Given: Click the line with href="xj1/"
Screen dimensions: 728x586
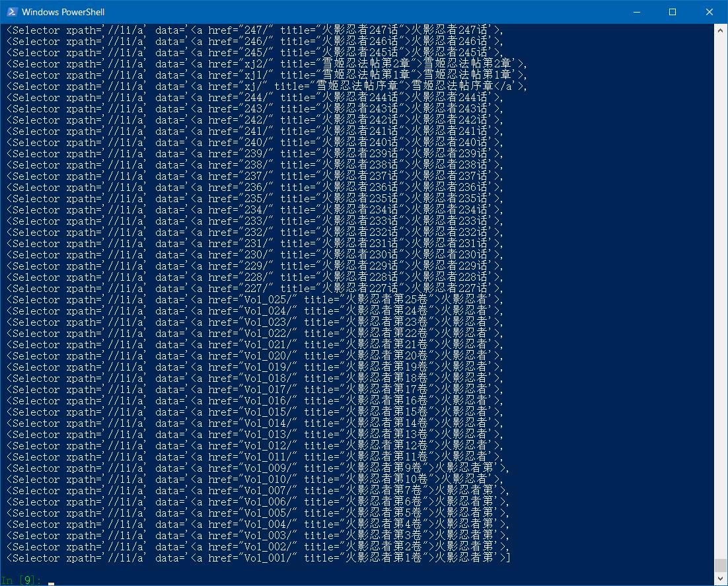Looking at the screenshot, I should [266, 75].
